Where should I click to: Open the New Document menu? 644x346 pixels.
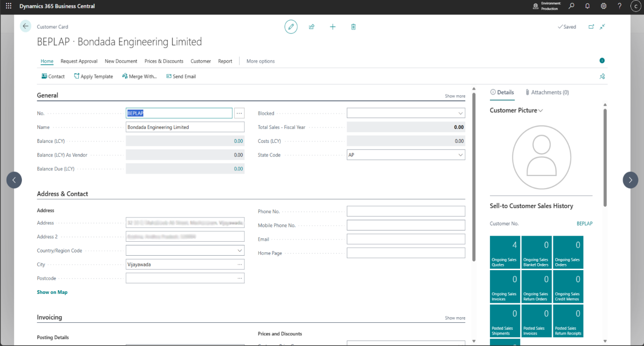coord(121,61)
